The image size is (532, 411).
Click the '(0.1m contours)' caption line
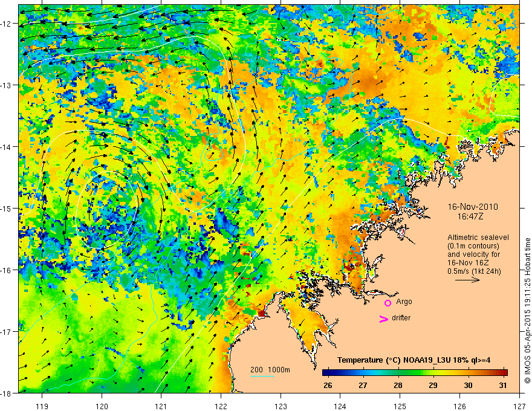(x=473, y=246)
